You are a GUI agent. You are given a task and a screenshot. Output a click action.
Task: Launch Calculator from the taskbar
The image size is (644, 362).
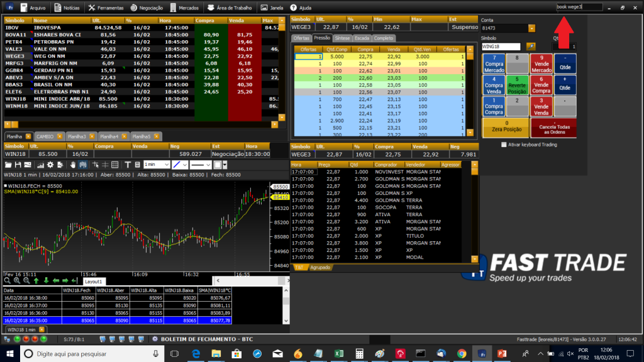click(359, 353)
